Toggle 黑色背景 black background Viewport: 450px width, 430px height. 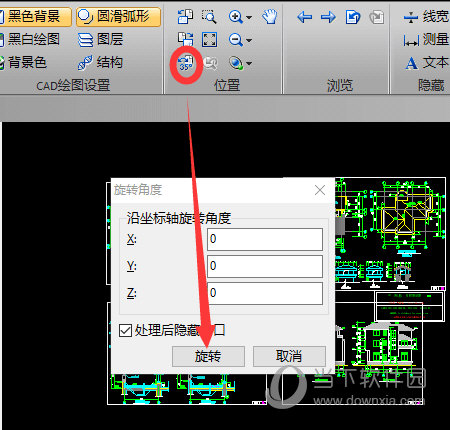pos(35,16)
